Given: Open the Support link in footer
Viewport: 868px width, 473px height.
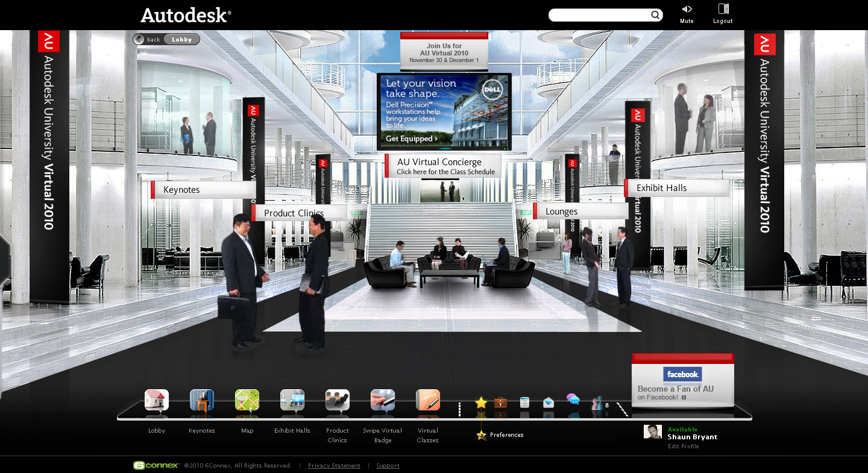Looking at the screenshot, I should [388, 466].
